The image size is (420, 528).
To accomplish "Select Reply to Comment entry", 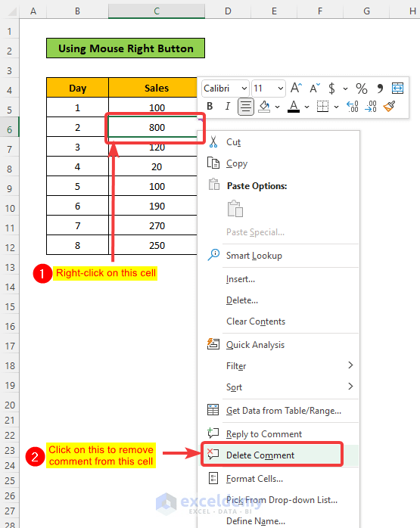I will pyautogui.click(x=278, y=434).
